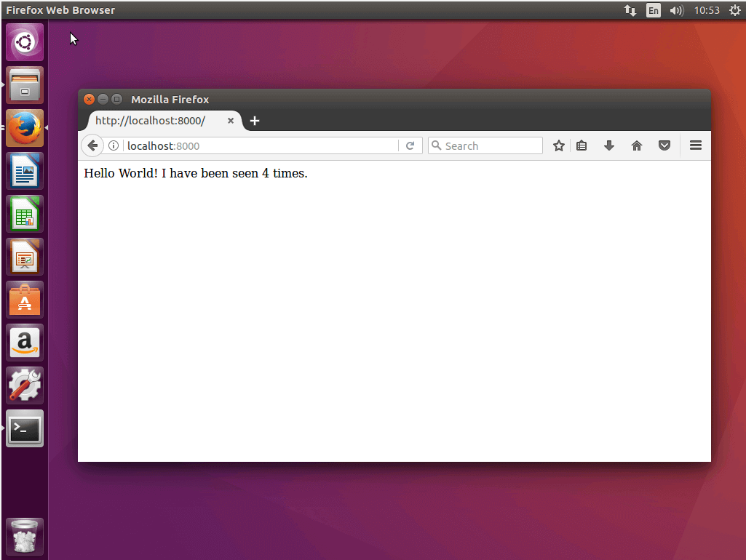Reload the localhost:8000 page

coord(410,145)
